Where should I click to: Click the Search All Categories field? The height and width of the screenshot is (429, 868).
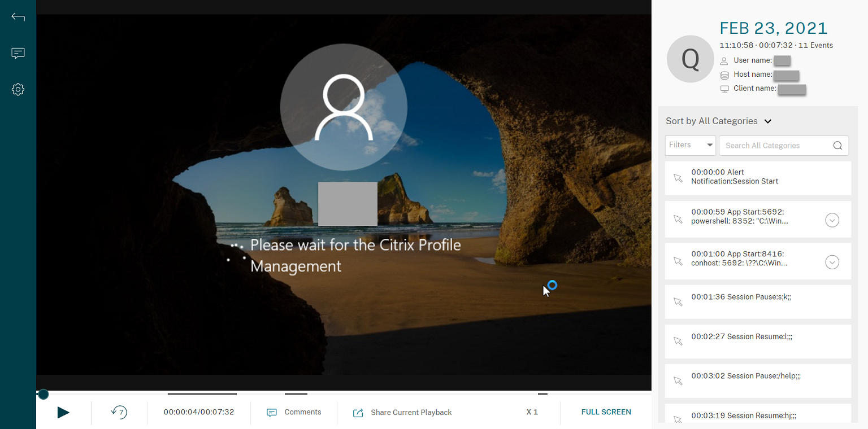coord(774,146)
